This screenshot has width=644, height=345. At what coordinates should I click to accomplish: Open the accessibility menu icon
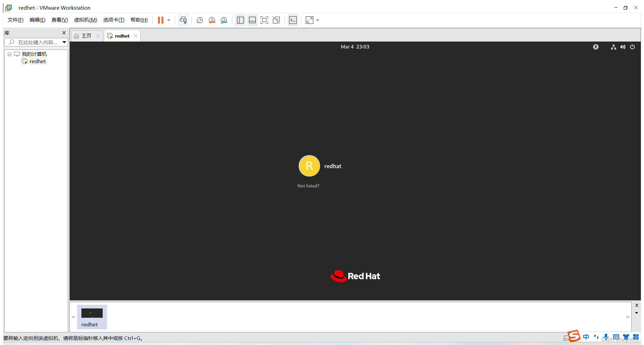(x=595, y=47)
